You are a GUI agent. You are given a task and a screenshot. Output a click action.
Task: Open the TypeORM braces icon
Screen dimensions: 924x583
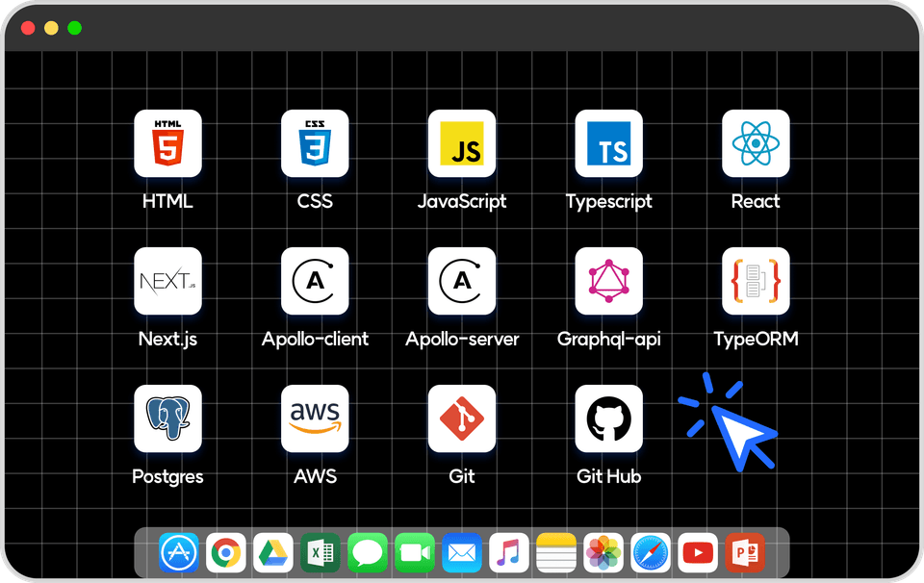(x=756, y=281)
